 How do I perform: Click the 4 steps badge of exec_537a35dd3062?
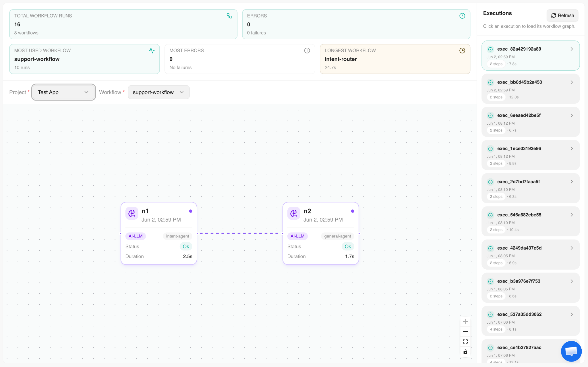tap(496, 329)
